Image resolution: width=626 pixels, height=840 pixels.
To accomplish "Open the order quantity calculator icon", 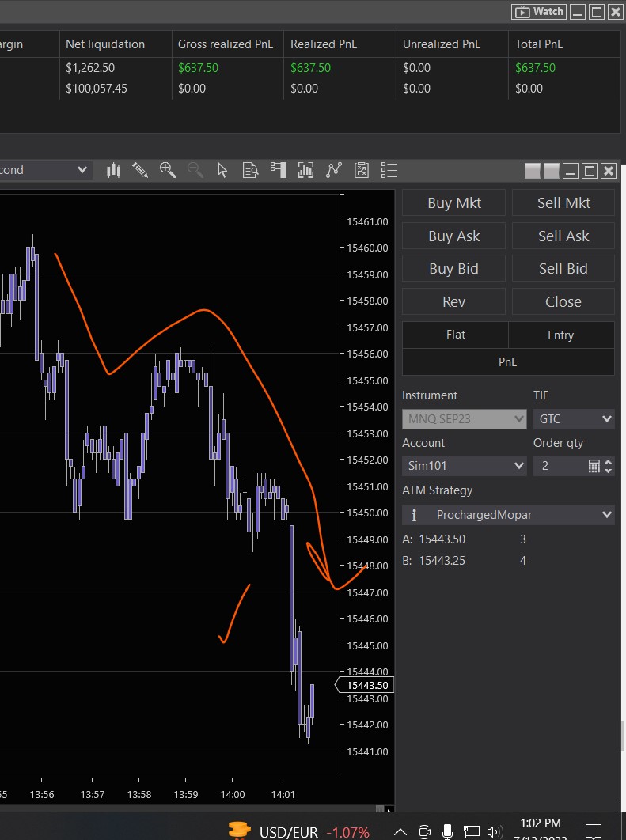I will (x=594, y=466).
